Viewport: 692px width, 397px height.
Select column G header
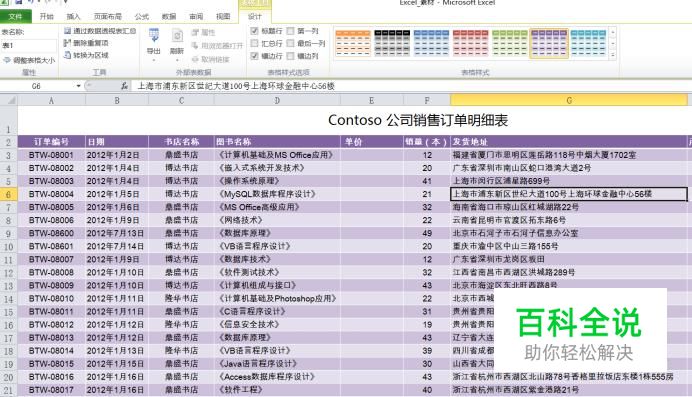click(569, 101)
